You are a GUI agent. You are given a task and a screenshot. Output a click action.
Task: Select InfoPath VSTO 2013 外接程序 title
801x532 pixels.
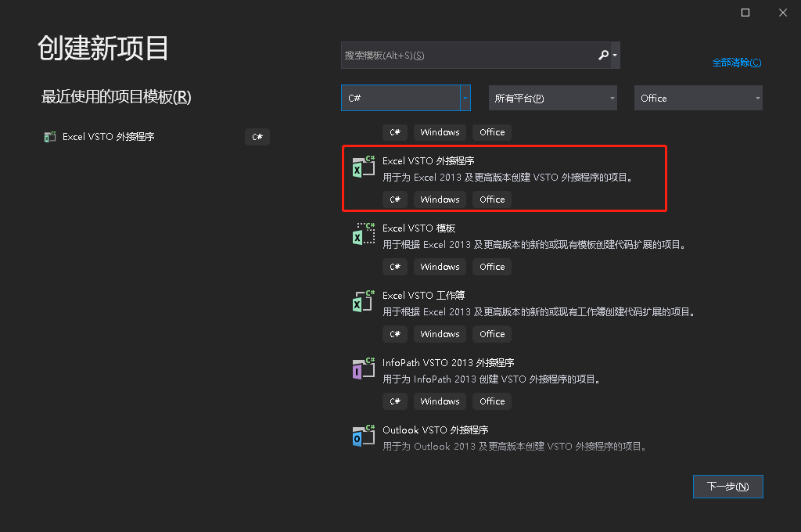pos(448,363)
